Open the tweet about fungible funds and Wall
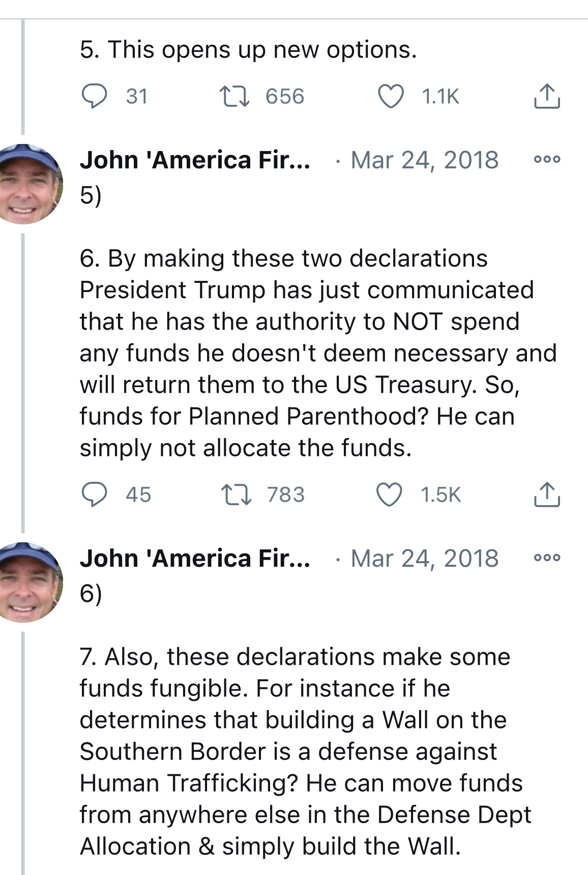Screen dimensions: 588x875 [x=305, y=751]
